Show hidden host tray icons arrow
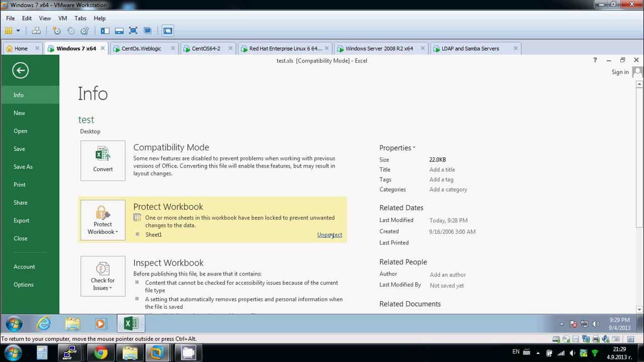The height and width of the screenshot is (362, 644). pos(537,353)
